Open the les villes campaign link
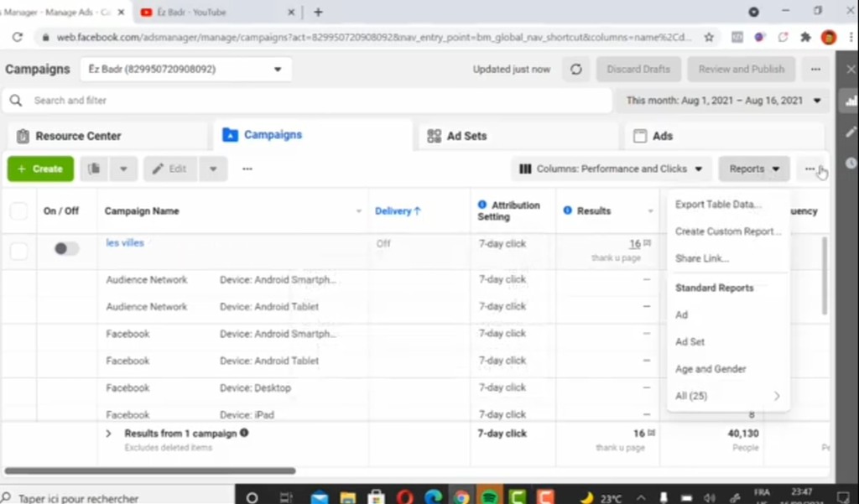 (125, 242)
